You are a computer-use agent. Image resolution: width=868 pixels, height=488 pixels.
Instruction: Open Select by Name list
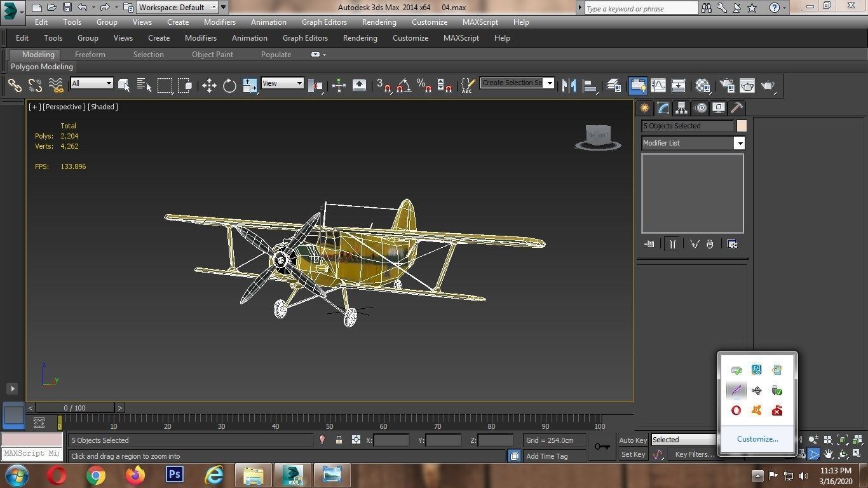[x=144, y=85]
